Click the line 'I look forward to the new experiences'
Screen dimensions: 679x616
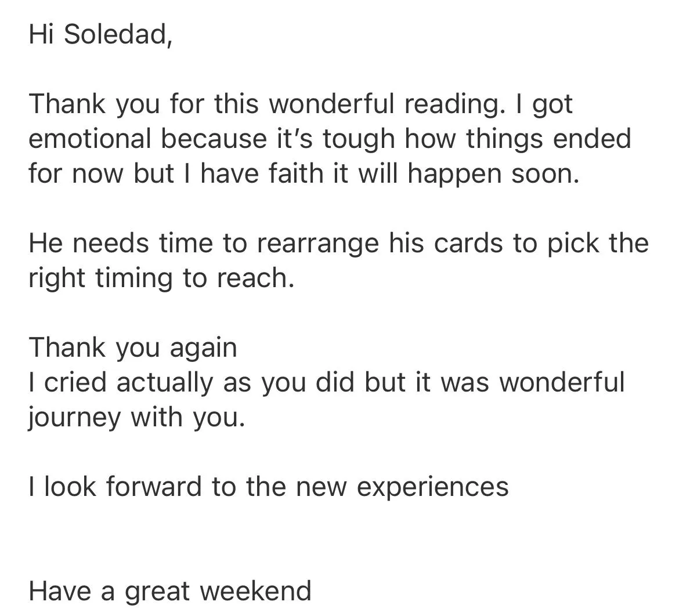click(x=269, y=487)
